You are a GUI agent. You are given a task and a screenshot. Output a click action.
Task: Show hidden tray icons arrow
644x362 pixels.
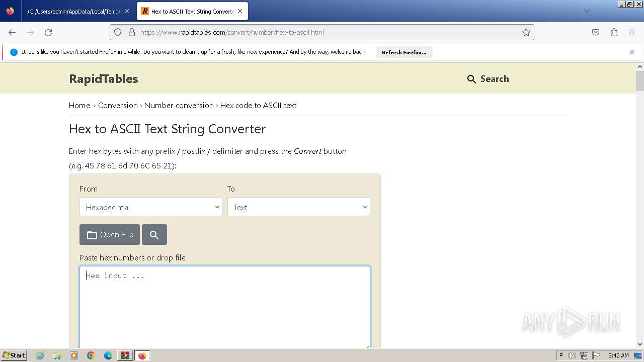[561, 355]
